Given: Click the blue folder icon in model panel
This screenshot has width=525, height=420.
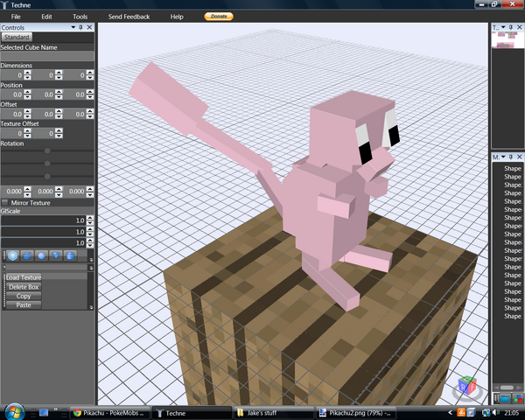Looking at the screenshot, I should point(505,399).
